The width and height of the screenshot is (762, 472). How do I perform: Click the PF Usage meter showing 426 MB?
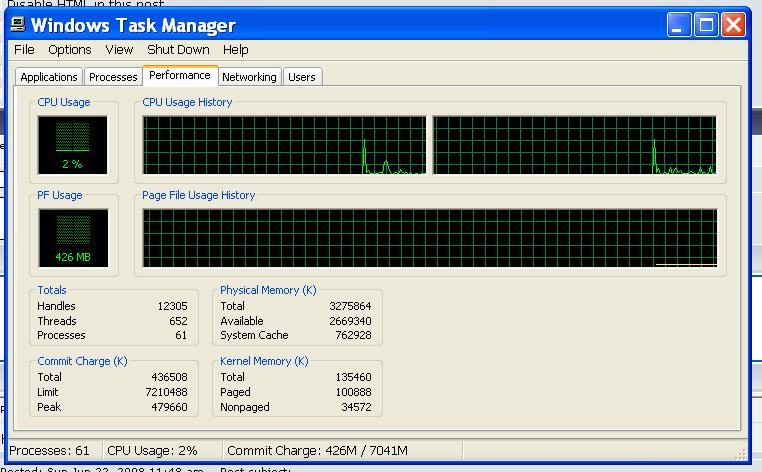coord(69,238)
